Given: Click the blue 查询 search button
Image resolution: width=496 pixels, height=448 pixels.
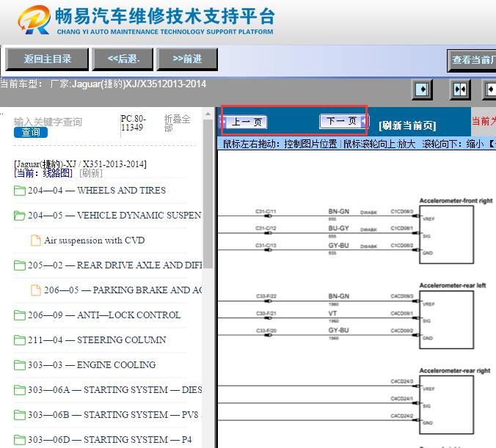Looking at the screenshot, I should tap(31, 132).
